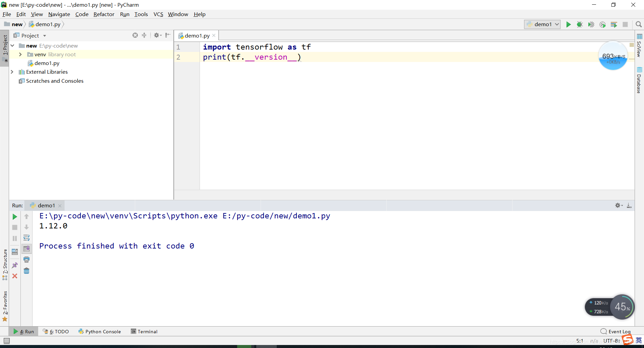The width and height of the screenshot is (644, 348).
Task: Collapse the new project root folder
Action: pyautogui.click(x=12, y=46)
